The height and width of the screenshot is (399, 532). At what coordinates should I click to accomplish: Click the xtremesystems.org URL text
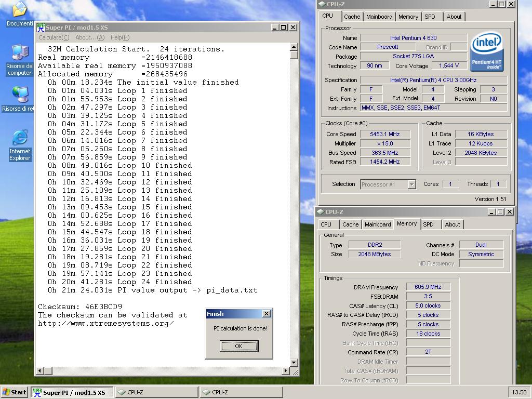[x=106, y=323]
